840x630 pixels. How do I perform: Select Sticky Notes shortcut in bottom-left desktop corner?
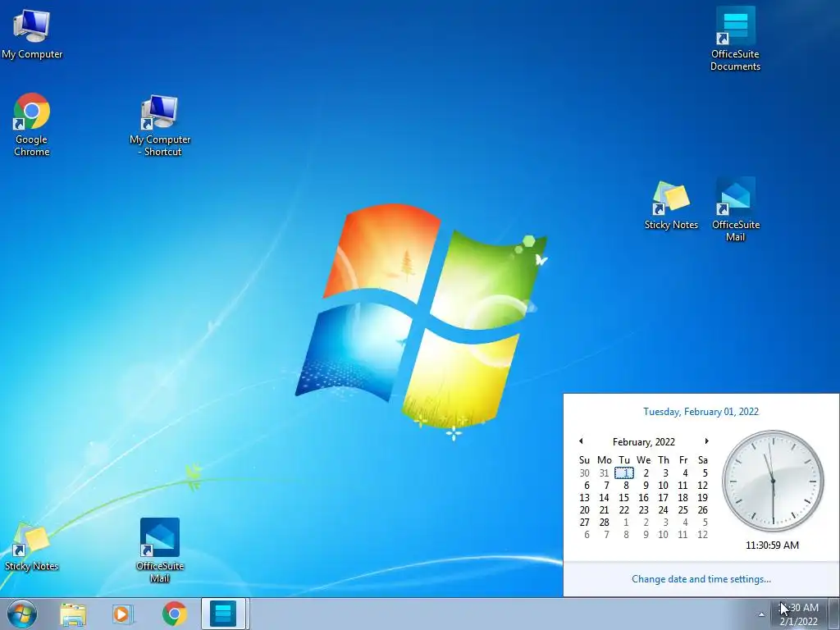[x=32, y=547]
